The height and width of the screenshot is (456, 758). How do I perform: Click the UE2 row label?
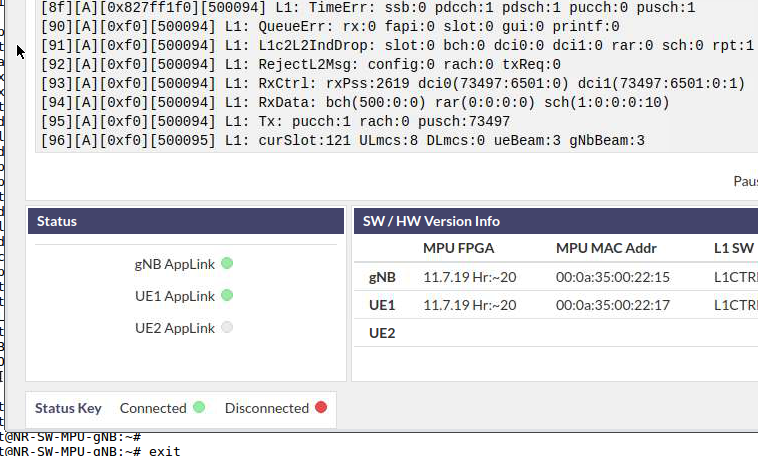[382, 333]
